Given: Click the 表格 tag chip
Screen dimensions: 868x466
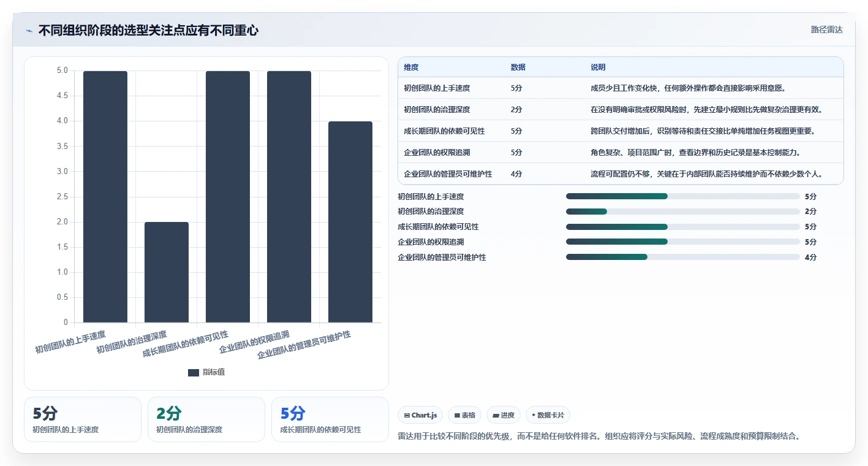Looking at the screenshot, I should pos(465,415).
